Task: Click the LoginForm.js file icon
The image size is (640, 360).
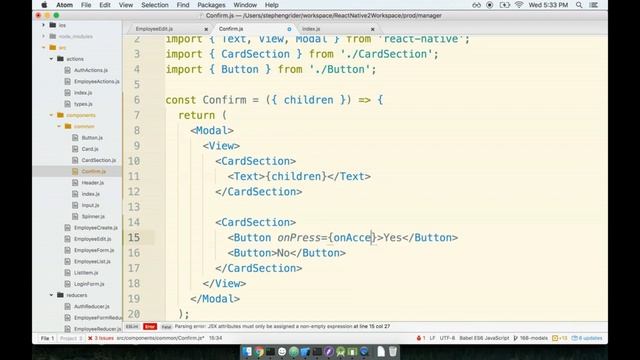Action: tap(67, 284)
